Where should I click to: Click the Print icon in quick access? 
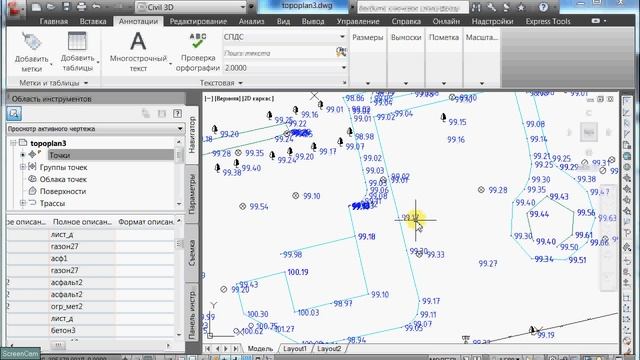click(x=81, y=7)
